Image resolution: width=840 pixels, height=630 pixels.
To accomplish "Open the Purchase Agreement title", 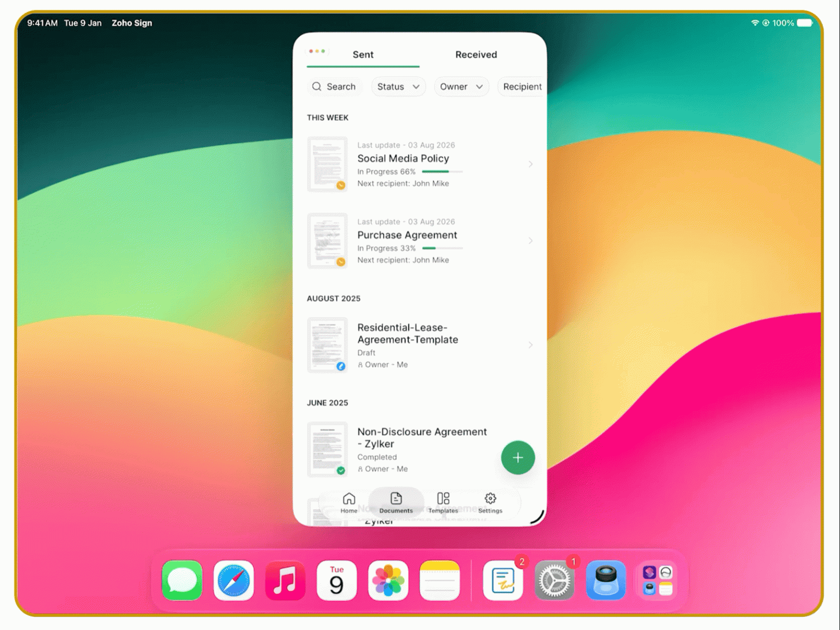I will [407, 235].
